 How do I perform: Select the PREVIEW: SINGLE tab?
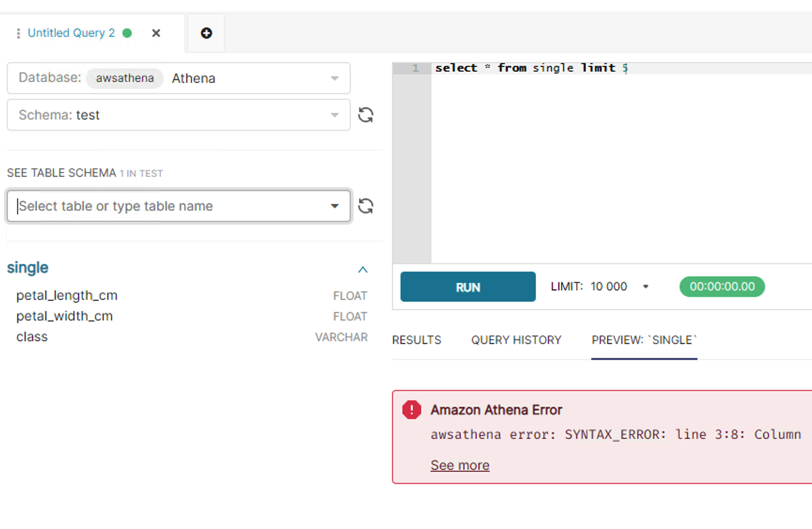click(x=643, y=340)
